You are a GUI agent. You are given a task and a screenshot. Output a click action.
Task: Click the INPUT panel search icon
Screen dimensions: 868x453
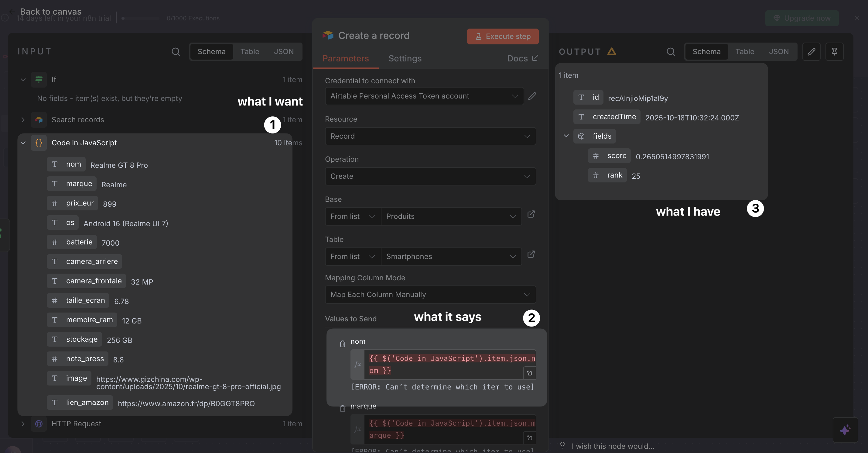pyautogui.click(x=176, y=52)
